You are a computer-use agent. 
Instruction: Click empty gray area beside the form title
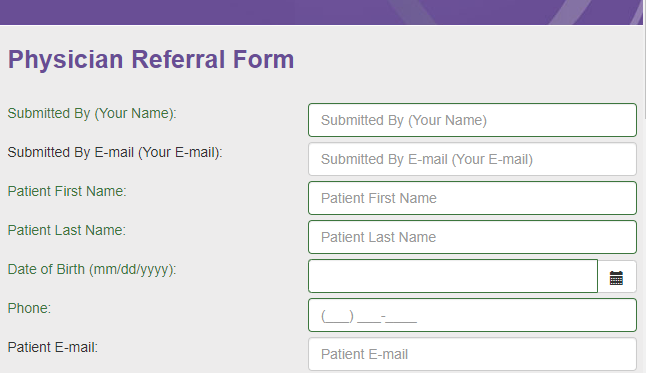coord(466,60)
